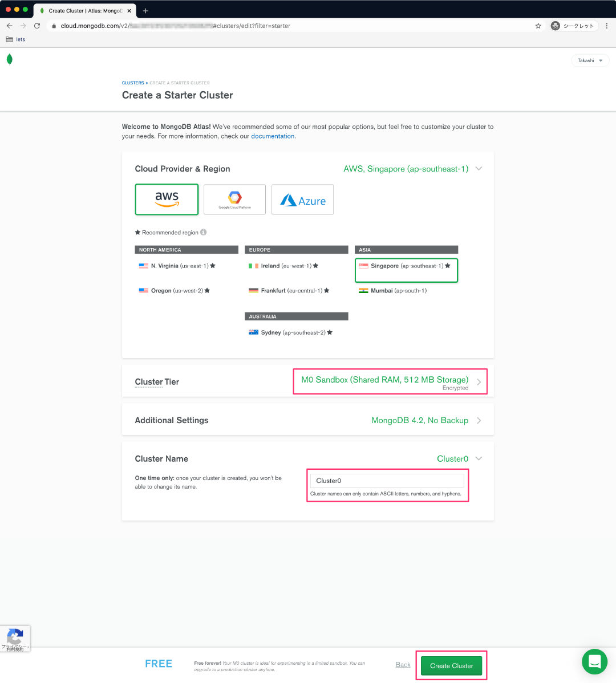Choose Sydney ap-southeast-2 region
This screenshot has height=683, width=616.
(290, 332)
